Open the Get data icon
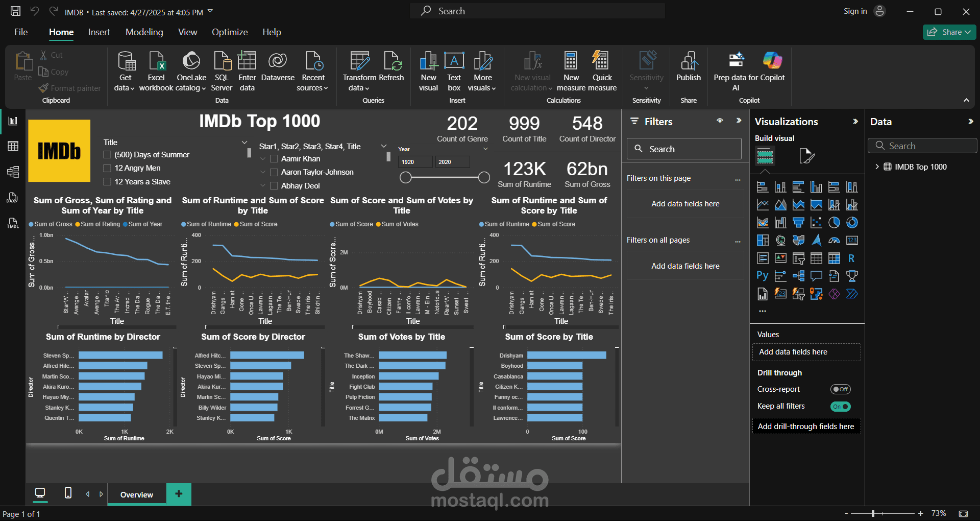The image size is (980, 521). point(126,61)
